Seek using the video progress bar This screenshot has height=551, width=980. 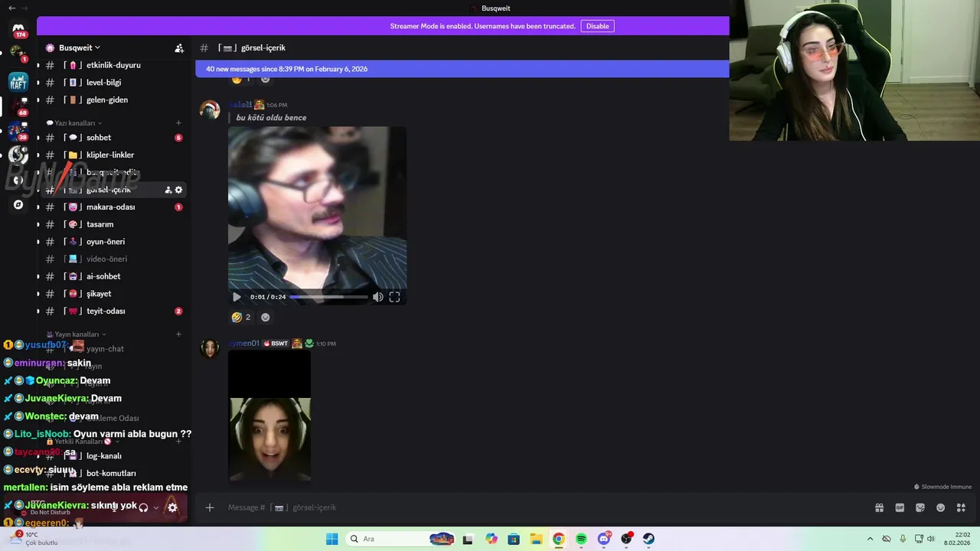click(328, 297)
